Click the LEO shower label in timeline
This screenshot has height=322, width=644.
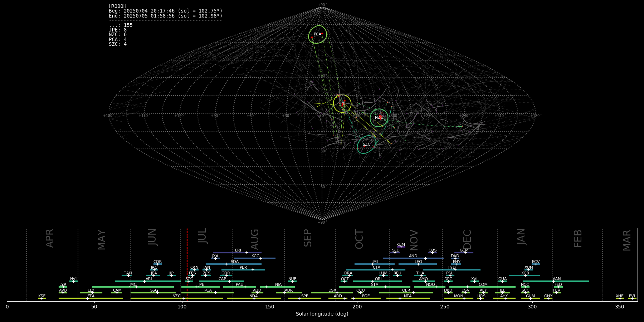pyautogui.click(x=418, y=262)
